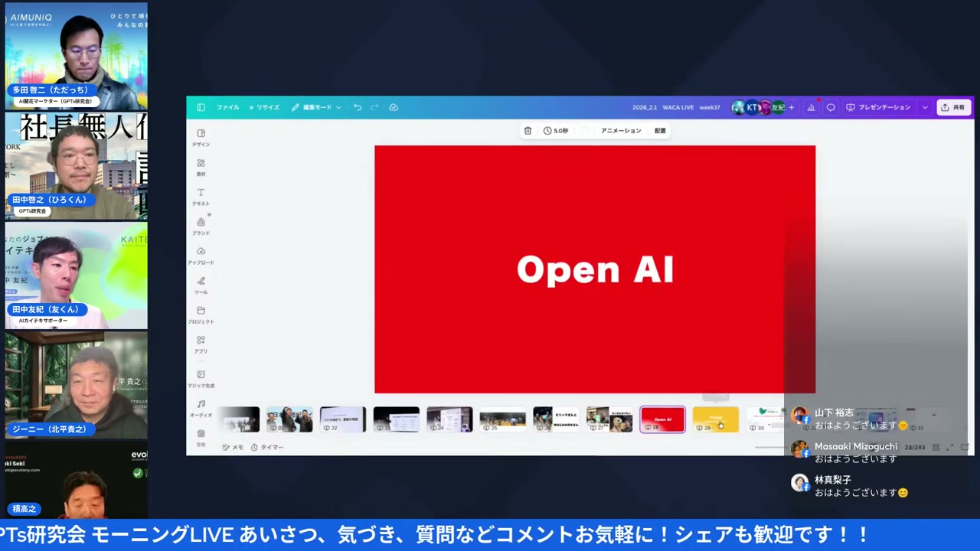Click the undo arrow in the toolbar
This screenshot has width=980, height=551.
tap(358, 107)
